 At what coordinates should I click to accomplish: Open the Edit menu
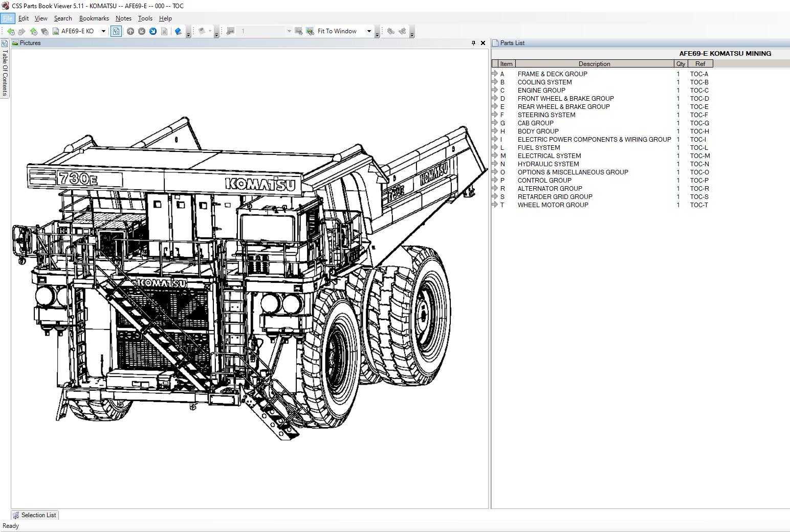click(24, 18)
